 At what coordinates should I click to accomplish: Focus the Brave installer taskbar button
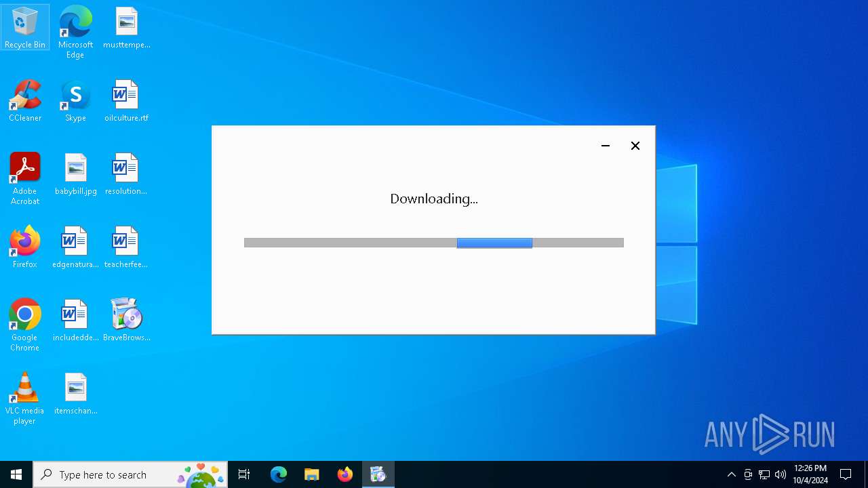[x=378, y=474]
